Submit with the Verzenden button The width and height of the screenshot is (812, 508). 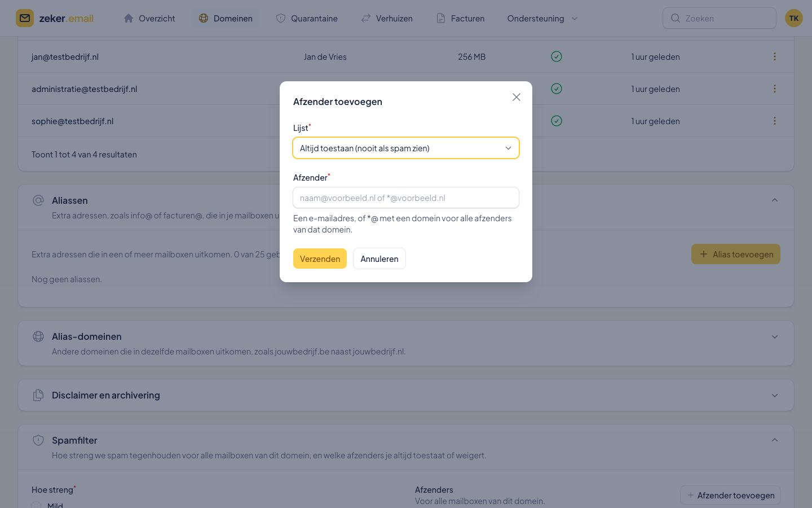[320, 259]
